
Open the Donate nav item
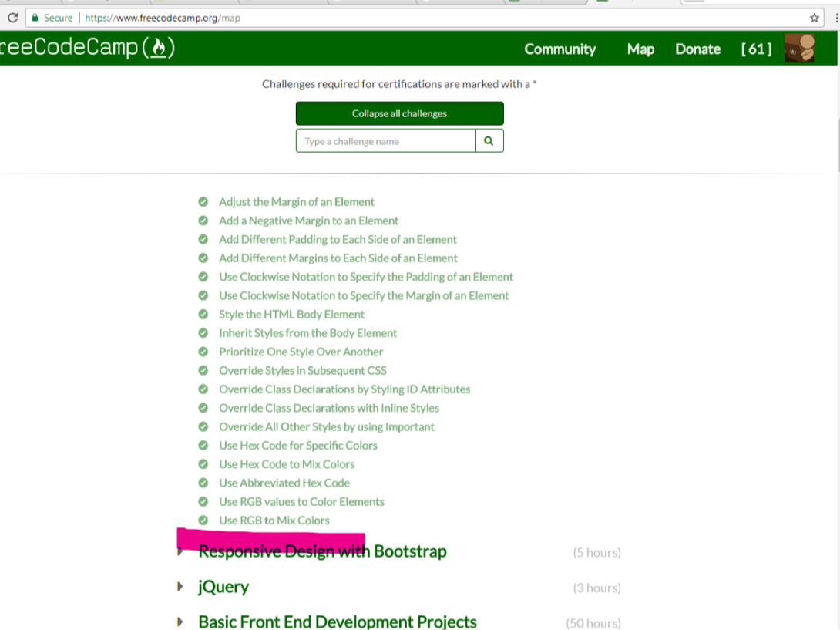click(697, 49)
